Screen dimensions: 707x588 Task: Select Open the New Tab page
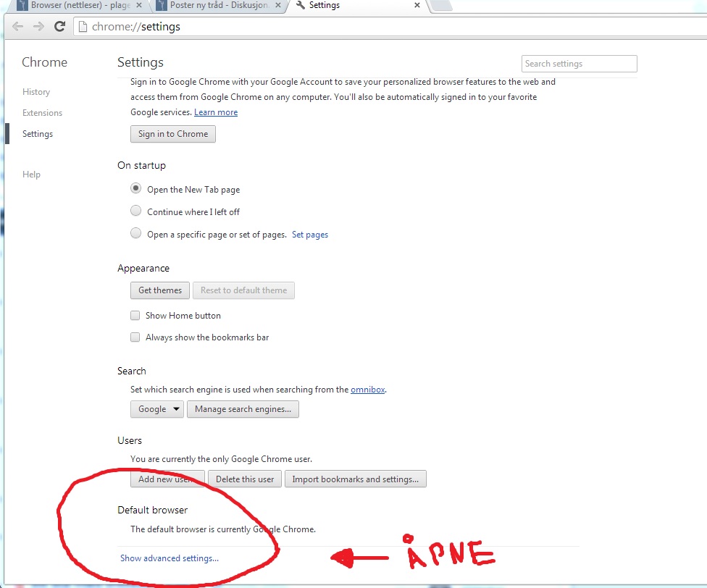coord(135,188)
